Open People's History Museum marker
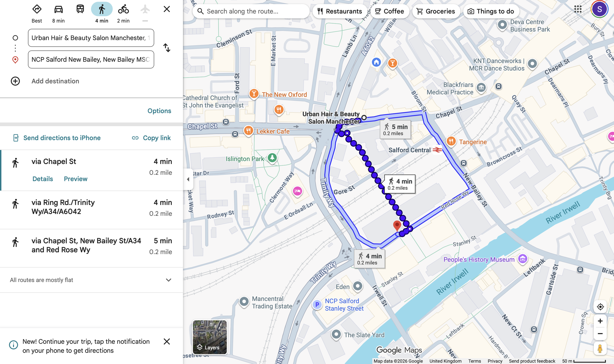Viewport: 614px width, 364px height. coord(522,259)
